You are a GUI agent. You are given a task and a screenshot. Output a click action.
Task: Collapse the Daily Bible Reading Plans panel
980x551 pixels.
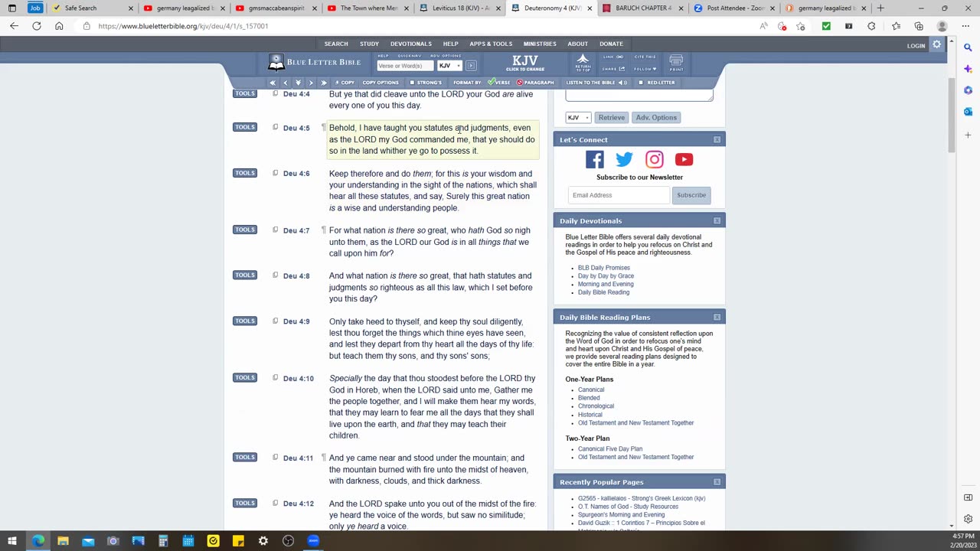[717, 318]
